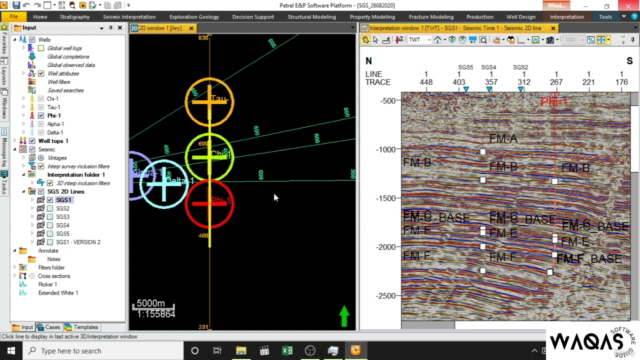Click the green Chi-1 well symbol in 2D window

[209, 157]
